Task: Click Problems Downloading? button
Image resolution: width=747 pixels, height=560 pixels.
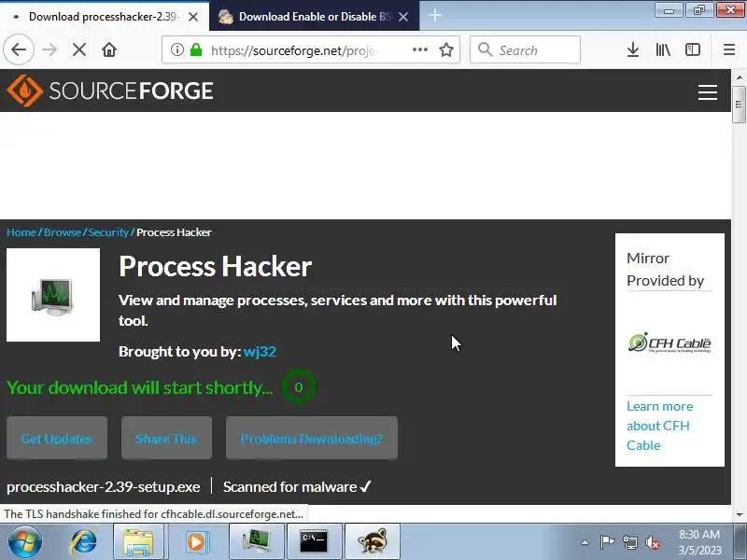Action: tap(312, 438)
